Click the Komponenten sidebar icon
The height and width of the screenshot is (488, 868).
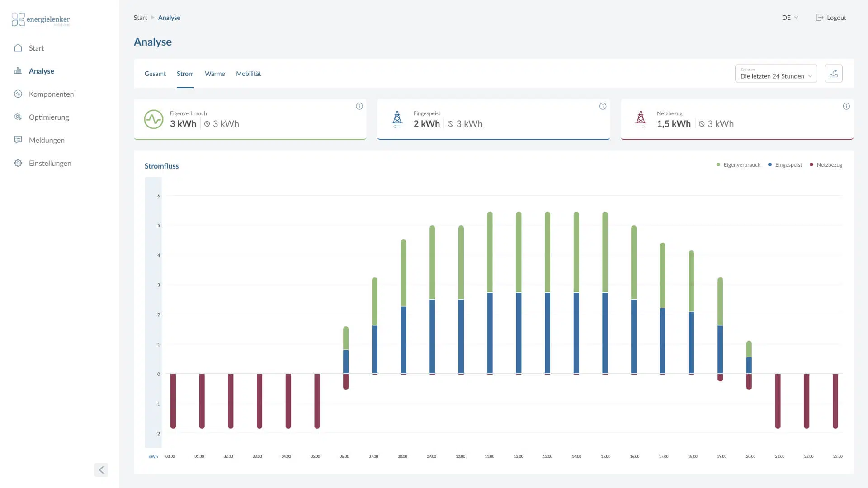tap(18, 94)
